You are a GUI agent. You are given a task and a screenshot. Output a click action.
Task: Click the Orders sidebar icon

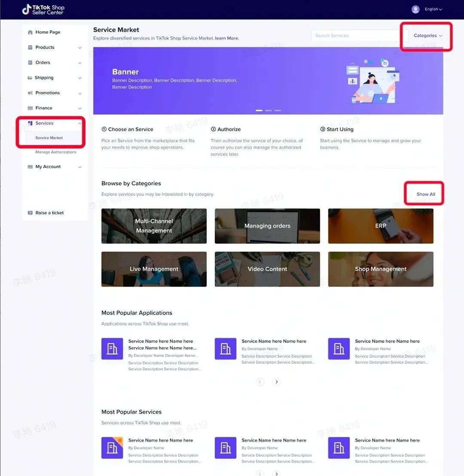pyautogui.click(x=30, y=62)
